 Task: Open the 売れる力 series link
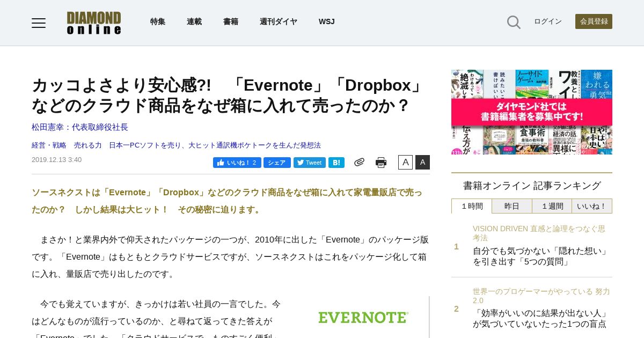(x=87, y=145)
